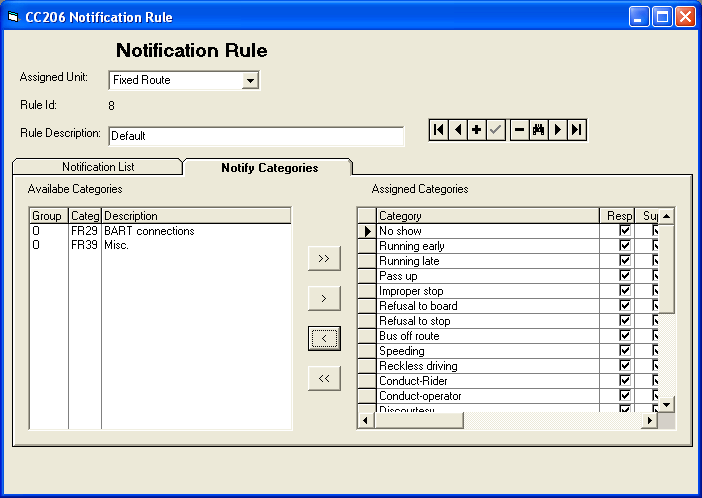The height and width of the screenshot is (498, 702).
Task: Click the checkmark save icon
Action: [496, 130]
